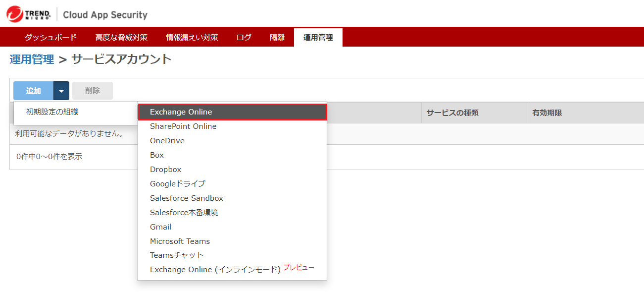The image size is (644, 292).
Task: Click the 追加 button
Action: point(34,91)
